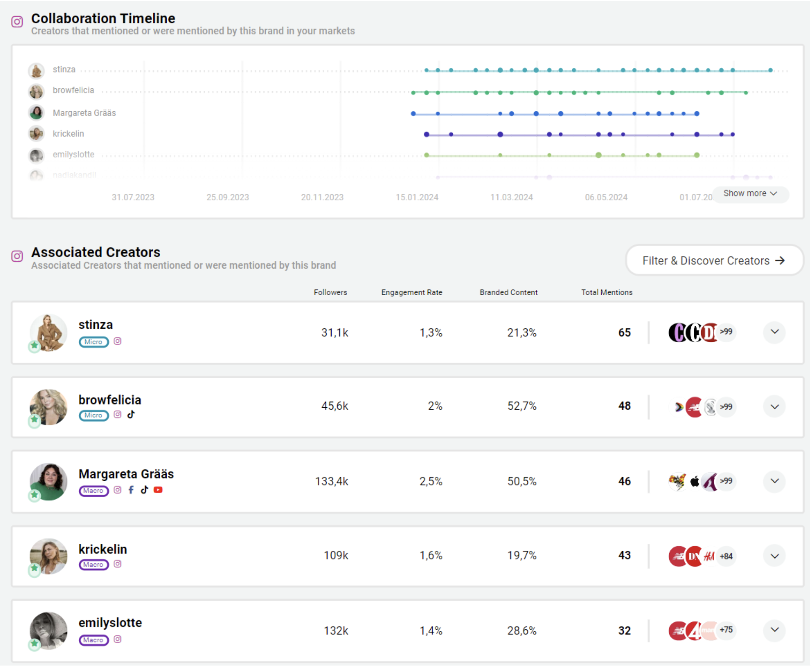This screenshot has width=812, height=669.
Task: Click Margareta Grääs' profile photo in the list
Action: [48, 482]
